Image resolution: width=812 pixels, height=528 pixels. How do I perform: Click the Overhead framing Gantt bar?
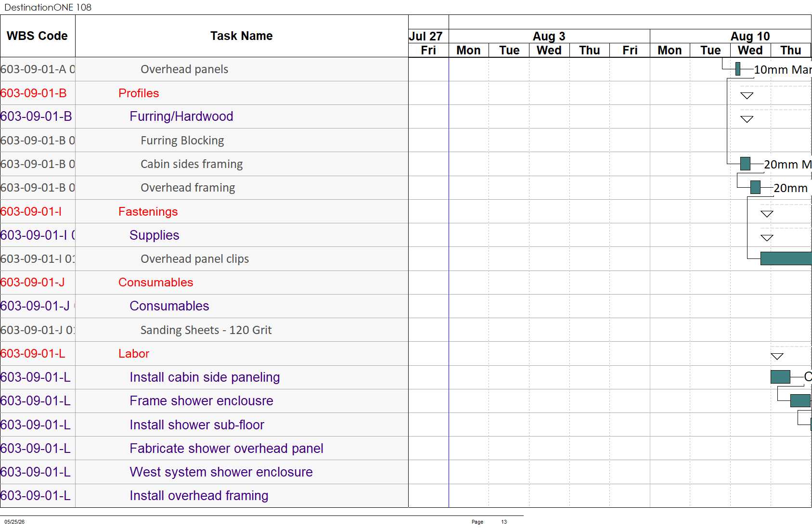tap(755, 187)
